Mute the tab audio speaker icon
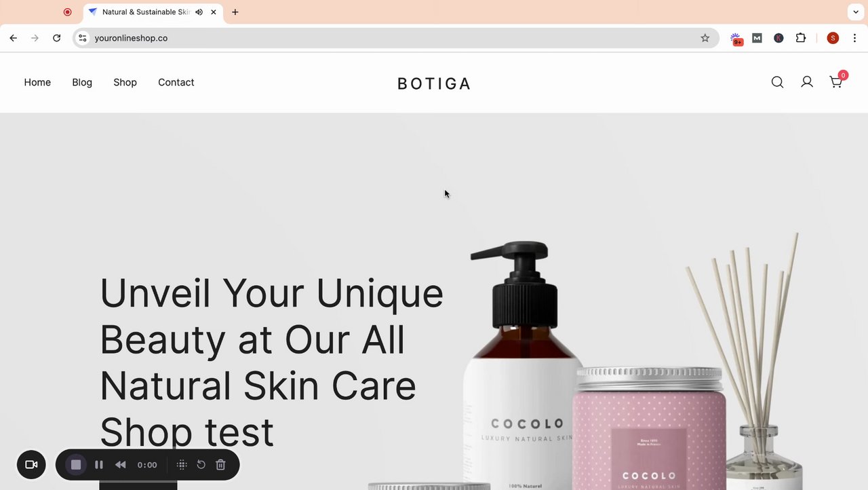Image resolution: width=868 pixels, height=490 pixels. 199,12
